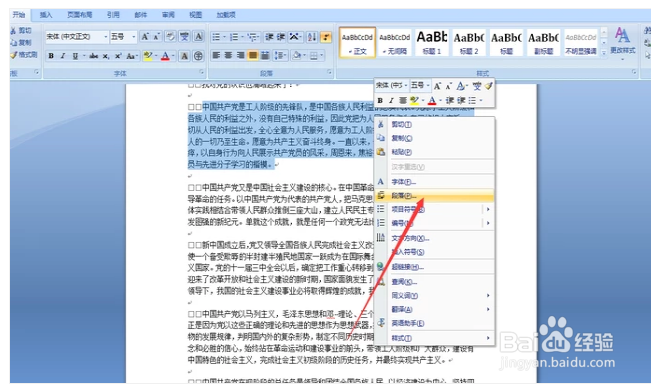Expand the 翻译(A) submenu in context menu

click(x=434, y=309)
